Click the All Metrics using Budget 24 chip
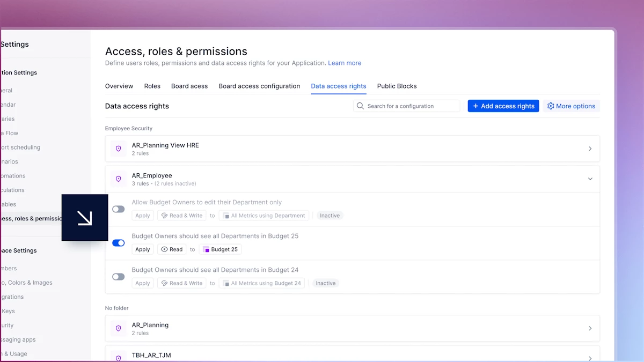 (262, 283)
